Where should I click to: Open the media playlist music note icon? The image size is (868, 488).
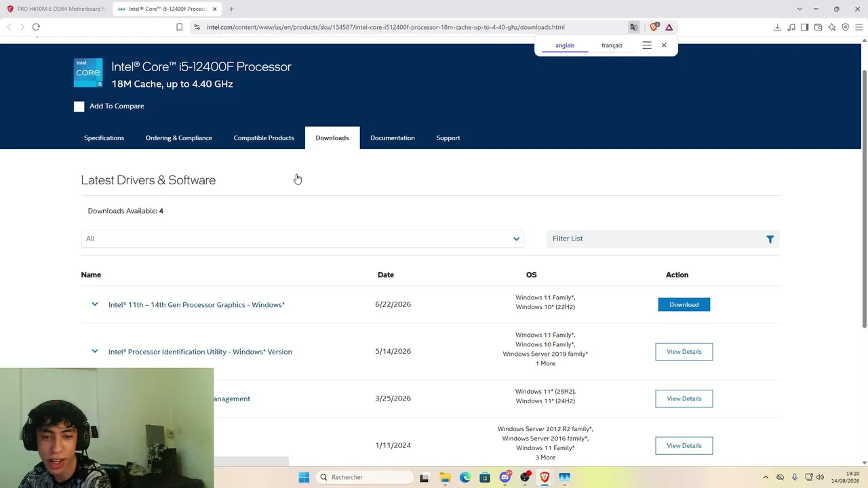(x=791, y=27)
